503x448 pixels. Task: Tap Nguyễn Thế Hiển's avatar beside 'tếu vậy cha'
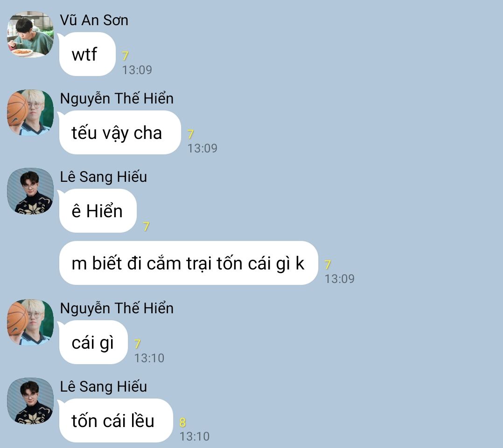tap(30, 112)
